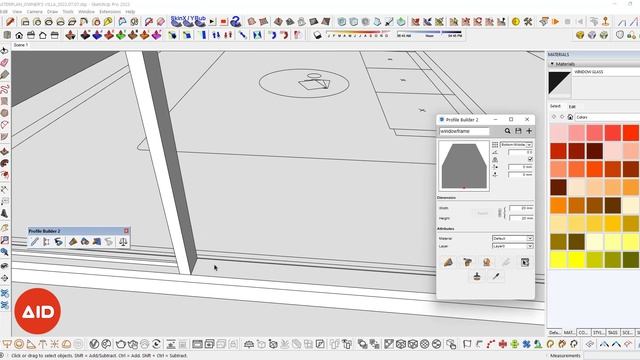The height and width of the screenshot is (360, 640).
Task: Open the Tags tray tab at bottom right
Action: coord(613,333)
